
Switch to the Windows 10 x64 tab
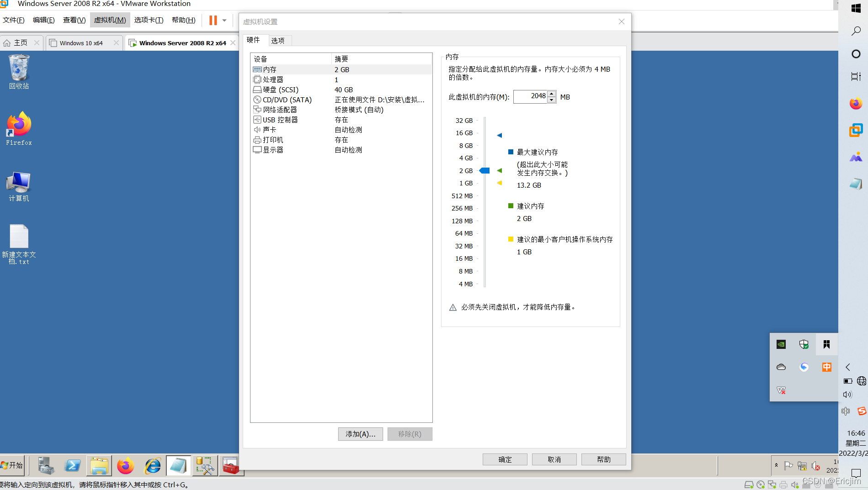click(81, 43)
